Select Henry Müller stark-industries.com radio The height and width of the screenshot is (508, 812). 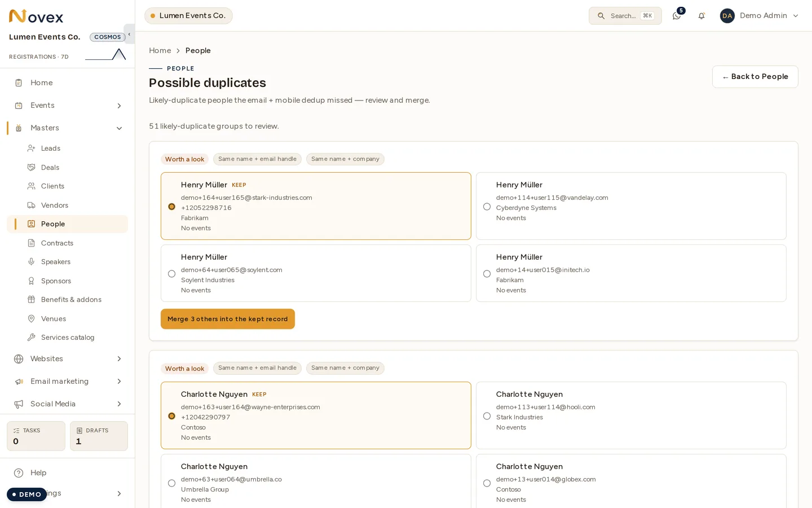[171, 207]
